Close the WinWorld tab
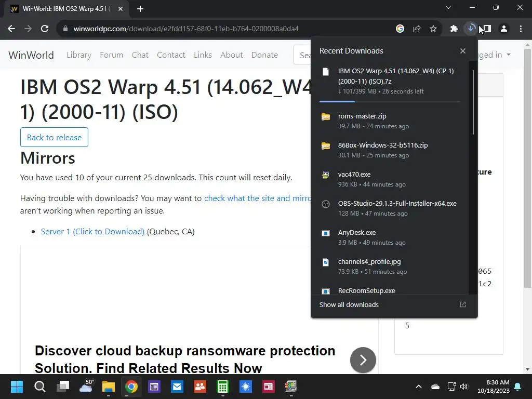532x399 pixels. pos(121,9)
